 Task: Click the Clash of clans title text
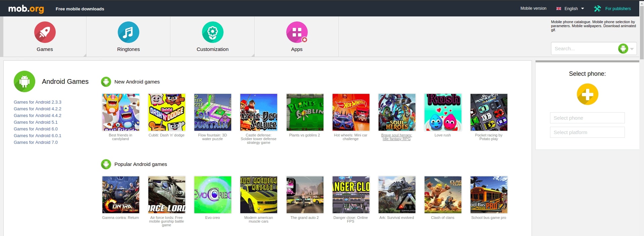(443, 218)
